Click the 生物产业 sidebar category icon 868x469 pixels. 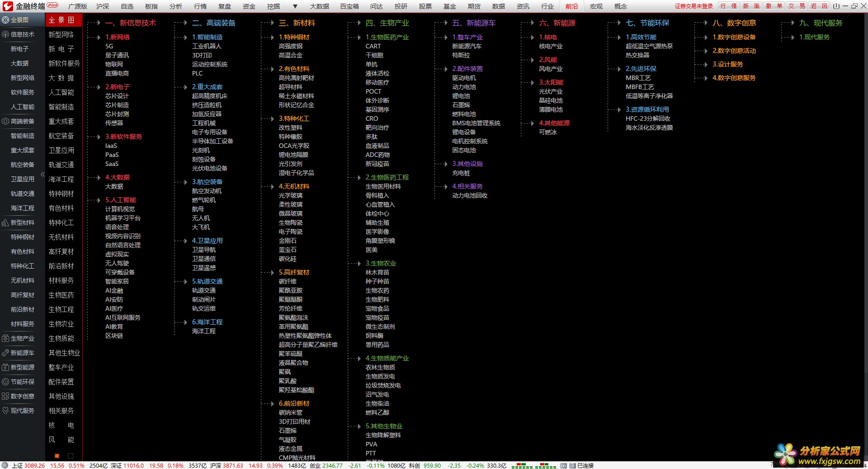(x=6, y=338)
